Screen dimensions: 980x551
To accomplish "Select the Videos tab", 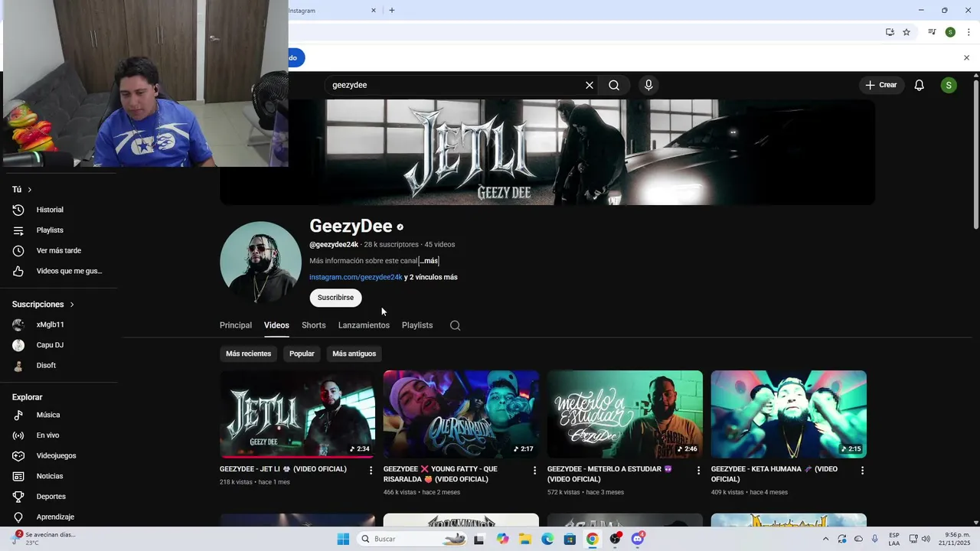I will coord(276,325).
